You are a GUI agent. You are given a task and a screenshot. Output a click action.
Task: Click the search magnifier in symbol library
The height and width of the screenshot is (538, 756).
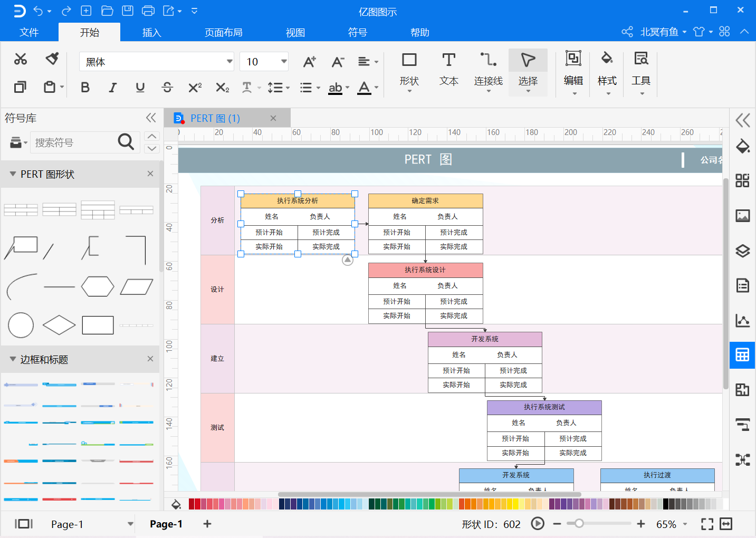pyautogui.click(x=126, y=142)
